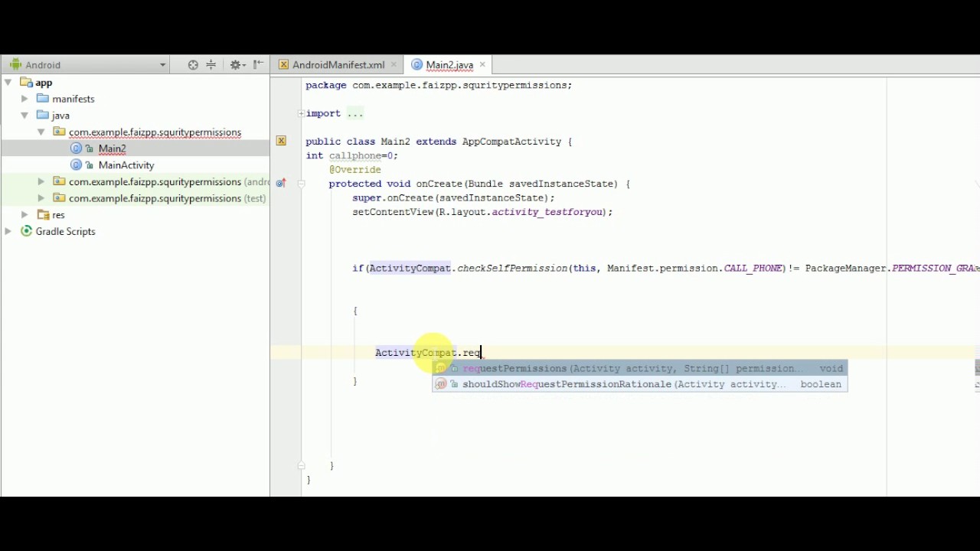Click the Android robot icon in project header
The image size is (980, 551).
pyautogui.click(x=15, y=65)
